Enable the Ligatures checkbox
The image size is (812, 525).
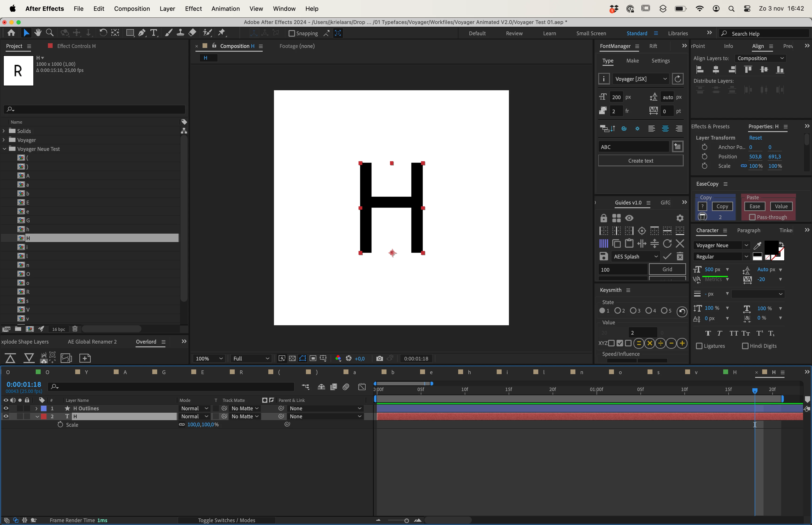[699, 346]
